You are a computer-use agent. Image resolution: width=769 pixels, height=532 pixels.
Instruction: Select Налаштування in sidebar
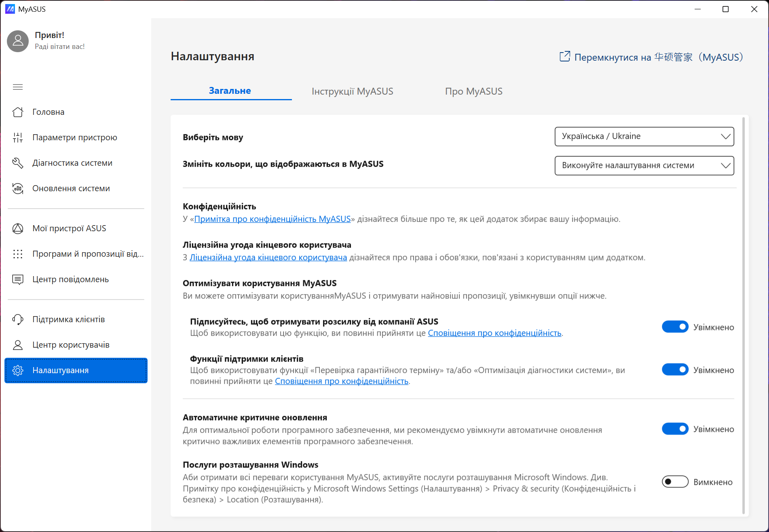click(x=76, y=370)
